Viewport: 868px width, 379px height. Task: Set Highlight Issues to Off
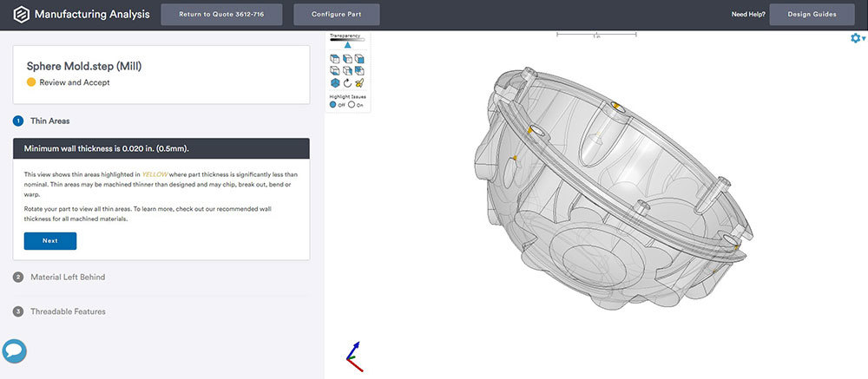tap(333, 104)
